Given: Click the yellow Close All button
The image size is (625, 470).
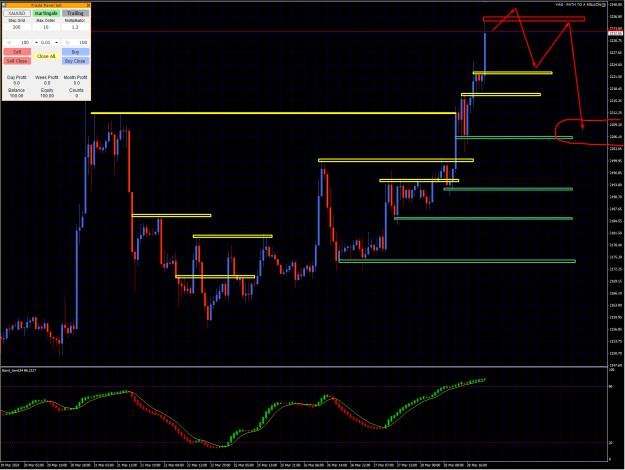Looking at the screenshot, I should pyautogui.click(x=46, y=56).
